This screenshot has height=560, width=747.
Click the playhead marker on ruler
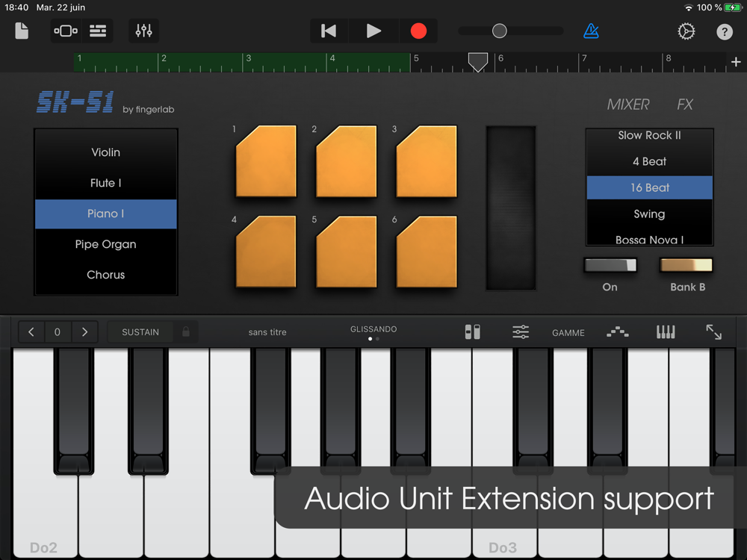point(477,62)
